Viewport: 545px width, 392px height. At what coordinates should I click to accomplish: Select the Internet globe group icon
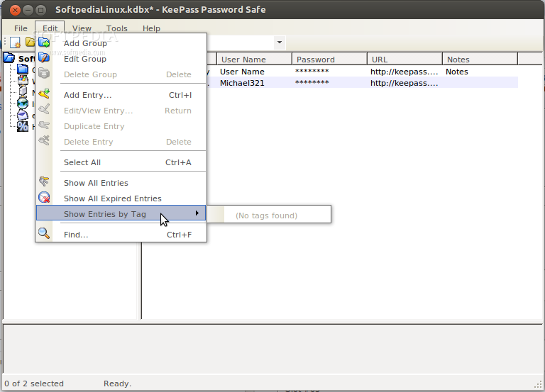tap(23, 103)
